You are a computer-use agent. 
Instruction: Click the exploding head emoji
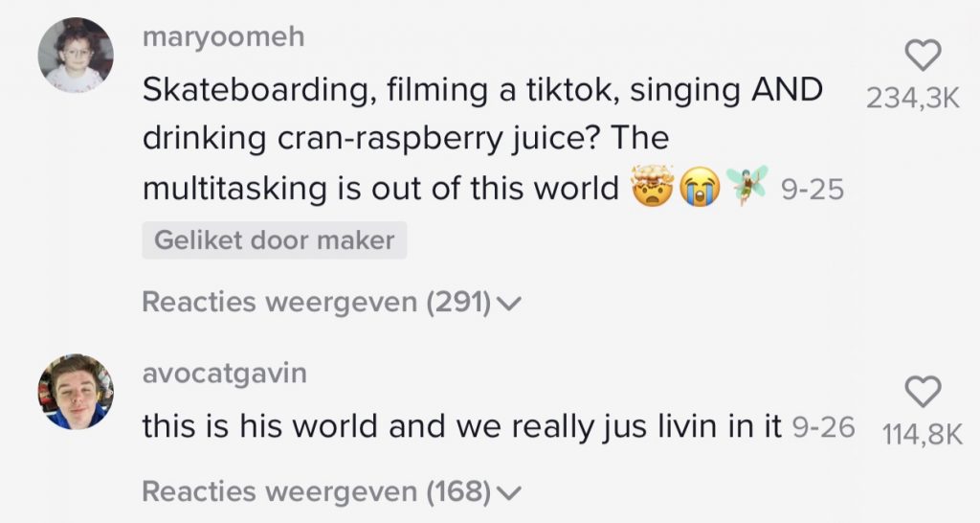coord(653,187)
